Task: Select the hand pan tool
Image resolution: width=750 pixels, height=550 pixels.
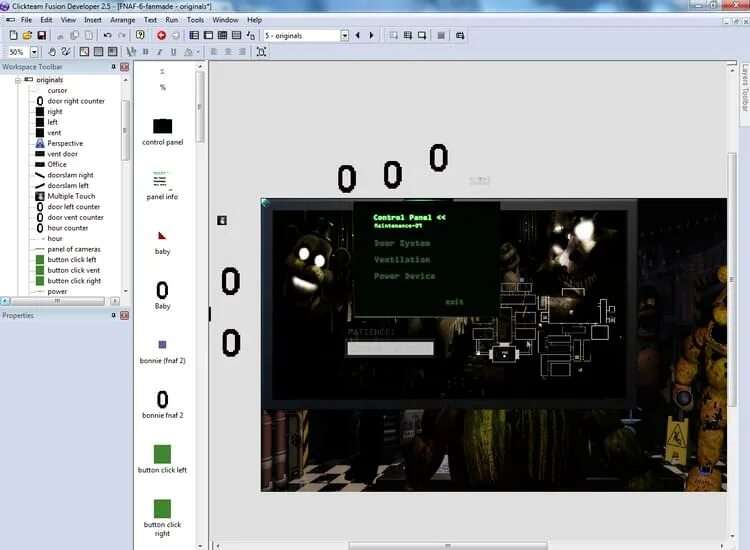Action: (x=52, y=52)
